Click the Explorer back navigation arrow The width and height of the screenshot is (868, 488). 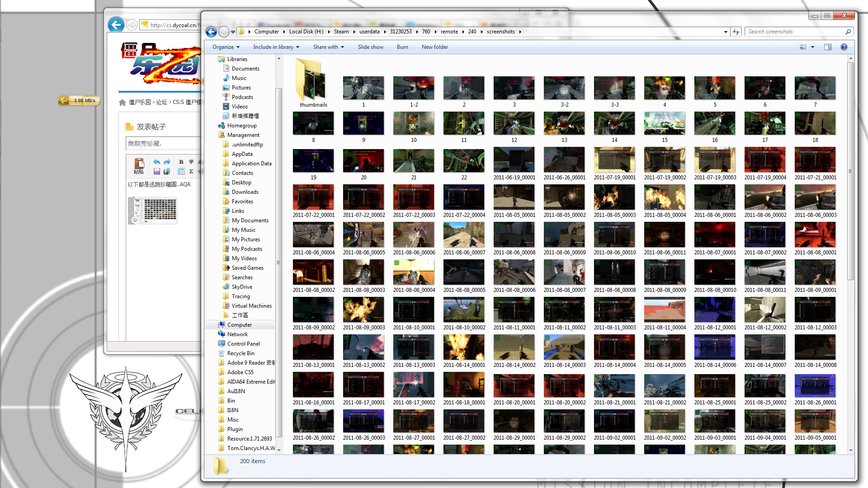(x=211, y=32)
